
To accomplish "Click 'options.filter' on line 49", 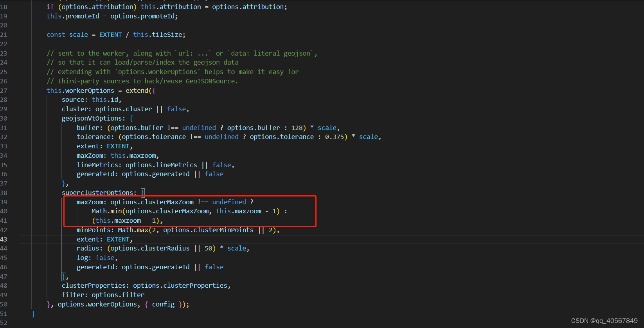I will pyautogui.click(x=118, y=295).
